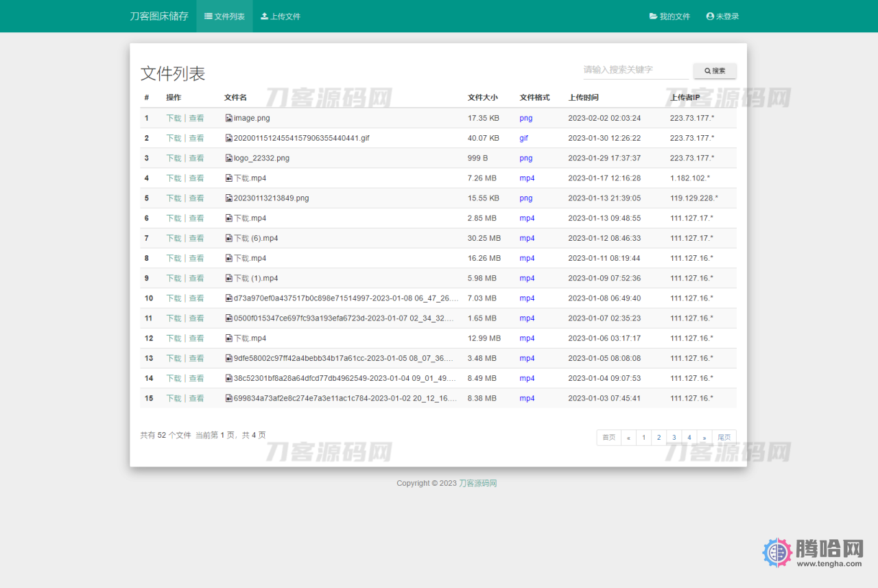Viewport: 878px width, 588px height.
Task: Jump to 尾页 last page
Action: tap(724, 438)
